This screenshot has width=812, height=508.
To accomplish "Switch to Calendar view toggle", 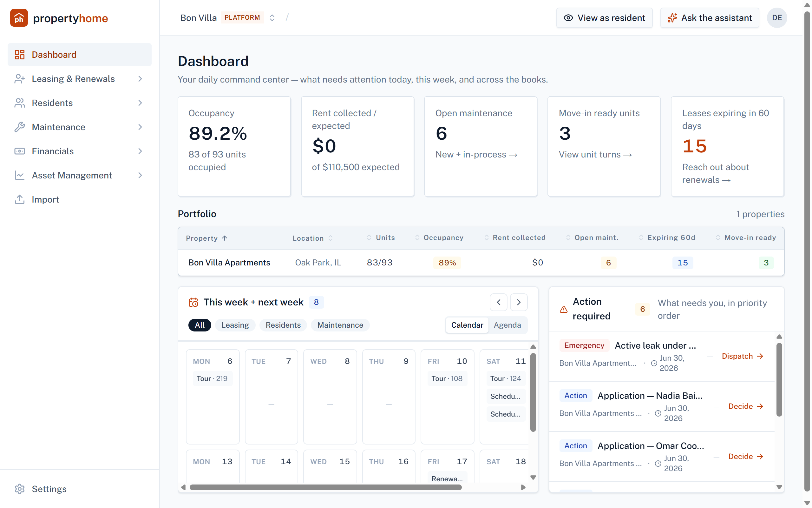I will coord(467,325).
